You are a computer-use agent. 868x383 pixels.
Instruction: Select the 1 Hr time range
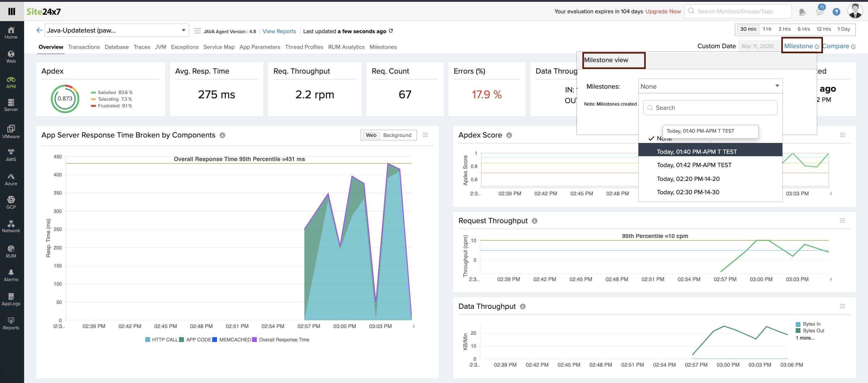(x=767, y=29)
